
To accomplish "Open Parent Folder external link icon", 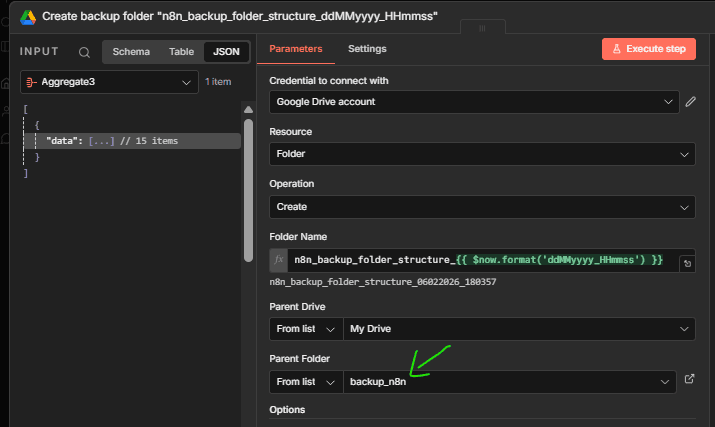I will tap(689, 380).
